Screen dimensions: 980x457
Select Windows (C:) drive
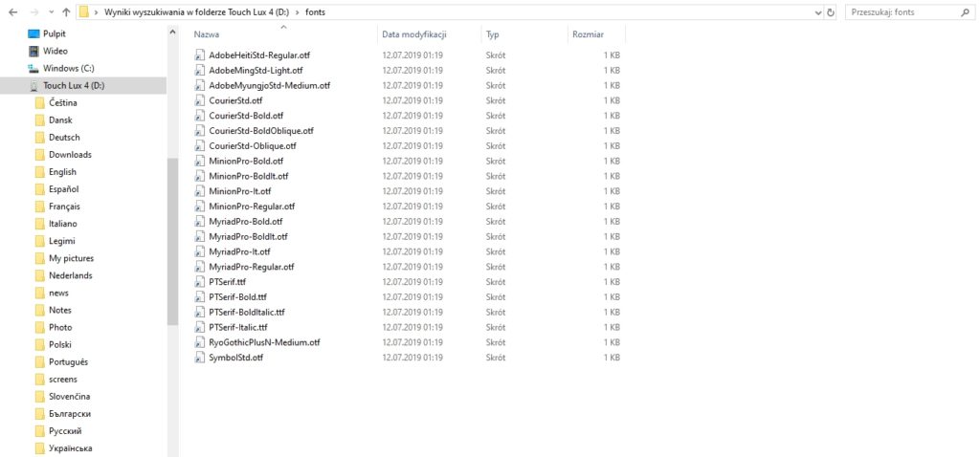pyautogui.click(x=68, y=68)
